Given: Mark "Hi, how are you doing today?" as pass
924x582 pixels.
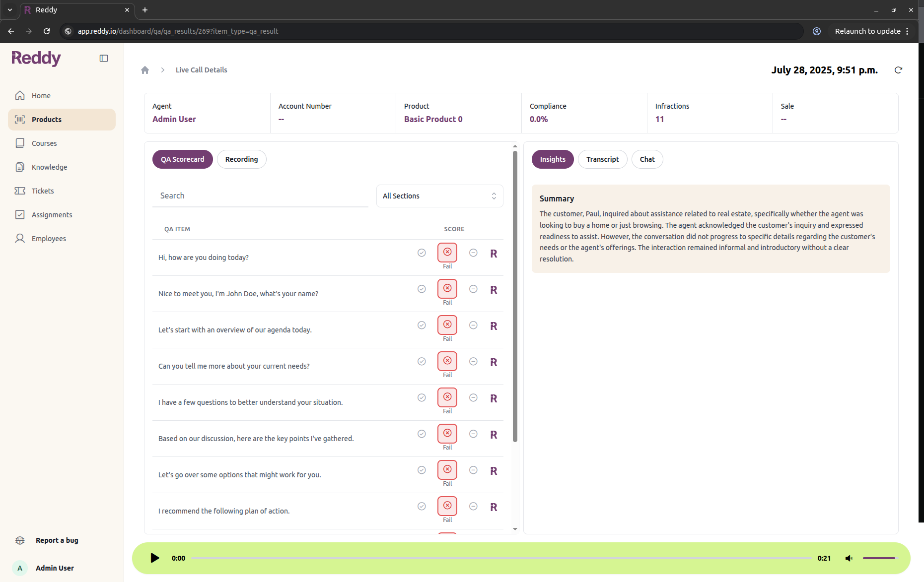Looking at the screenshot, I should coord(422,253).
